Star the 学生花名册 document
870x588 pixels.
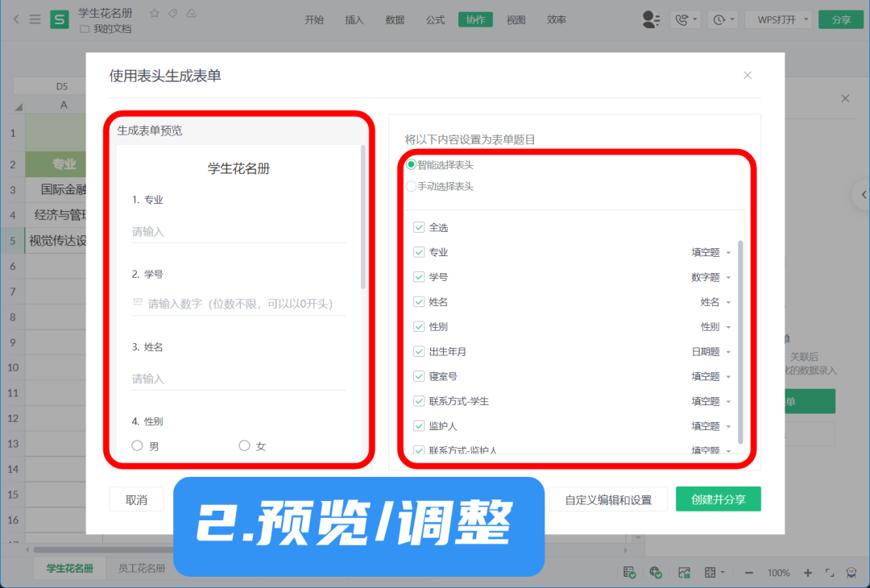[x=155, y=13]
